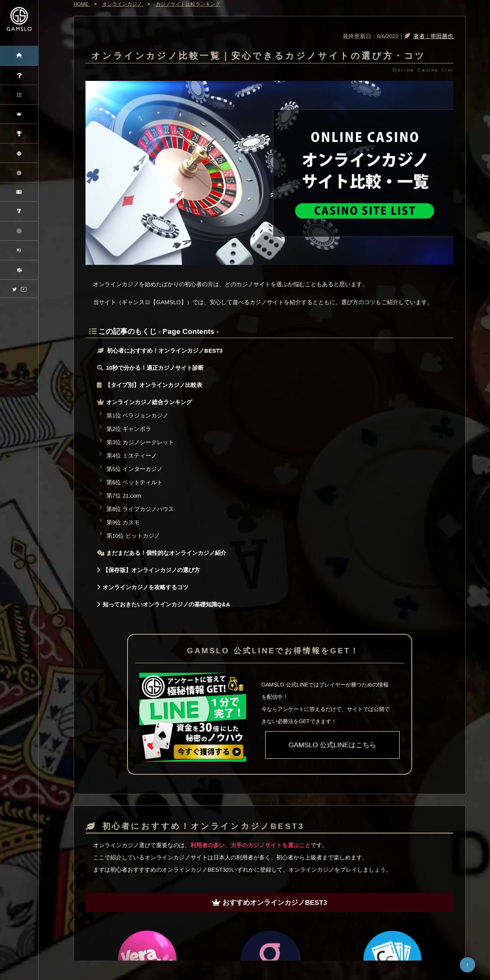Jump to 【保存版】オンラインカジノの選び方

(151, 570)
